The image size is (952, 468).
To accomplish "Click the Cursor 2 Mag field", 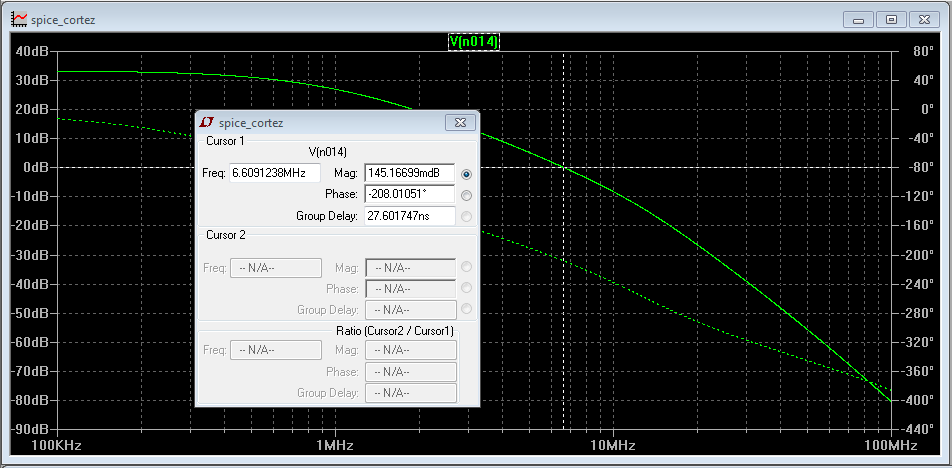I will tap(410, 268).
